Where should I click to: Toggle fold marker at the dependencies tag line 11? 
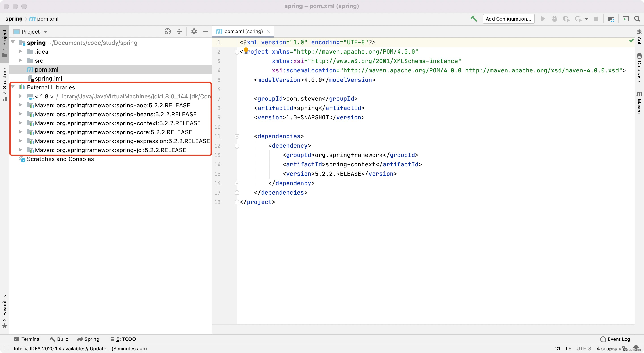(237, 136)
